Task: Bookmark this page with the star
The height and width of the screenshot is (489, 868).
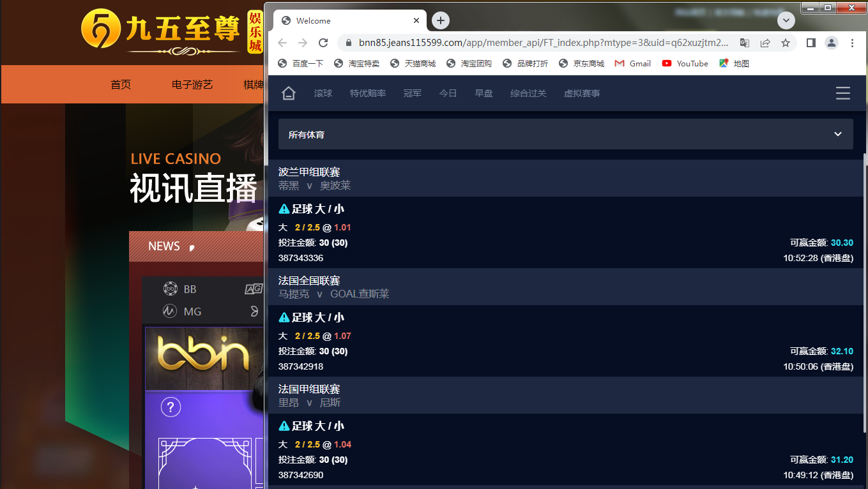Action: pos(786,43)
